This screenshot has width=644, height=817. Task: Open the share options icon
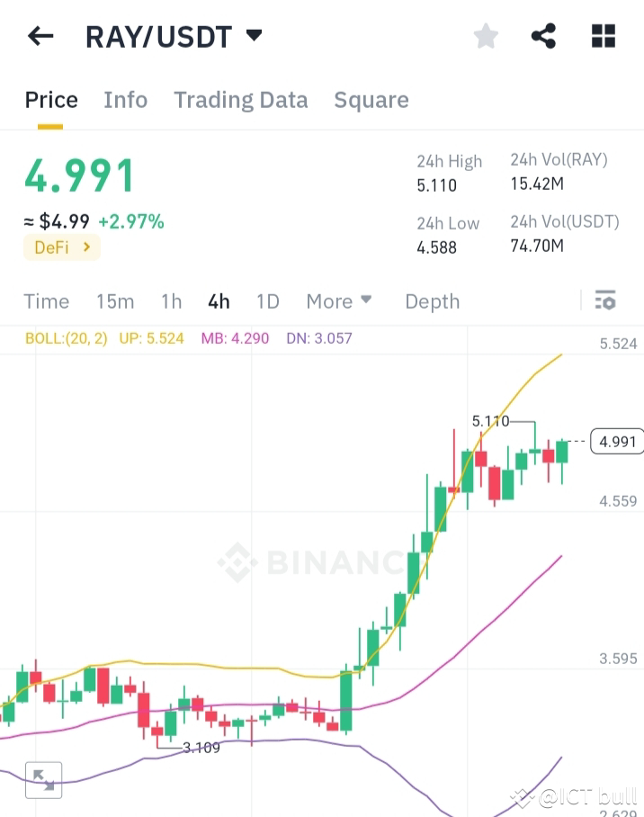coord(543,35)
